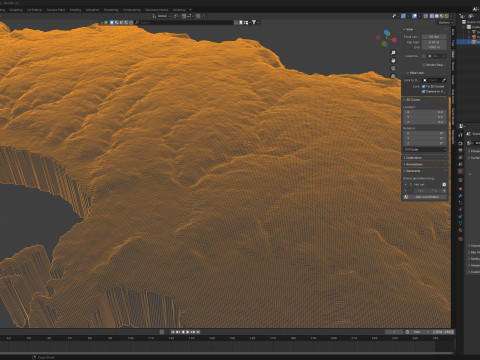Click the pan hand navigation icon
Viewport: 480px width, 360px height.
coord(393,61)
